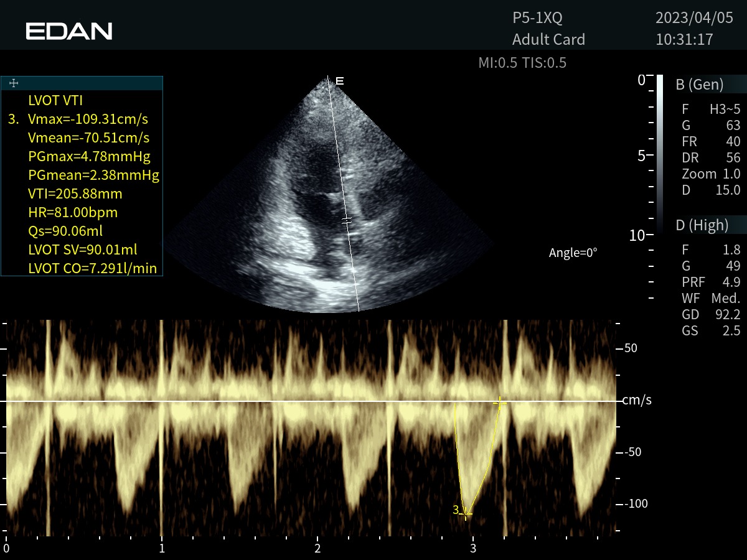Viewport: 747px width, 560px height.
Task: Click the Angle=0° label
Action: coord(573,253)
